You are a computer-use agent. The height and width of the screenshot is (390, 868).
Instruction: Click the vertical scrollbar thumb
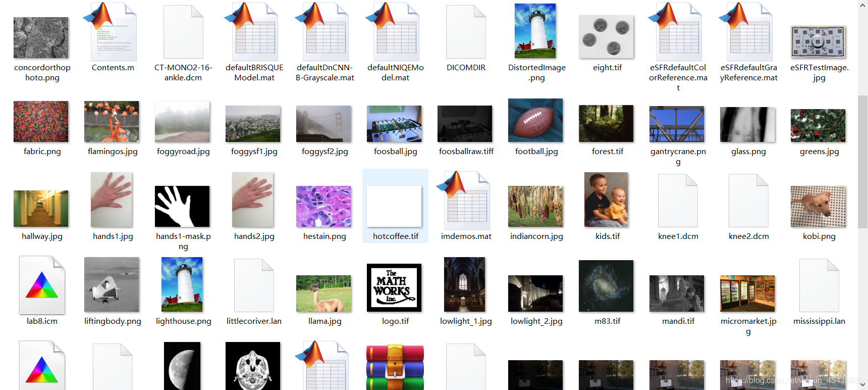tap(863, 161)
